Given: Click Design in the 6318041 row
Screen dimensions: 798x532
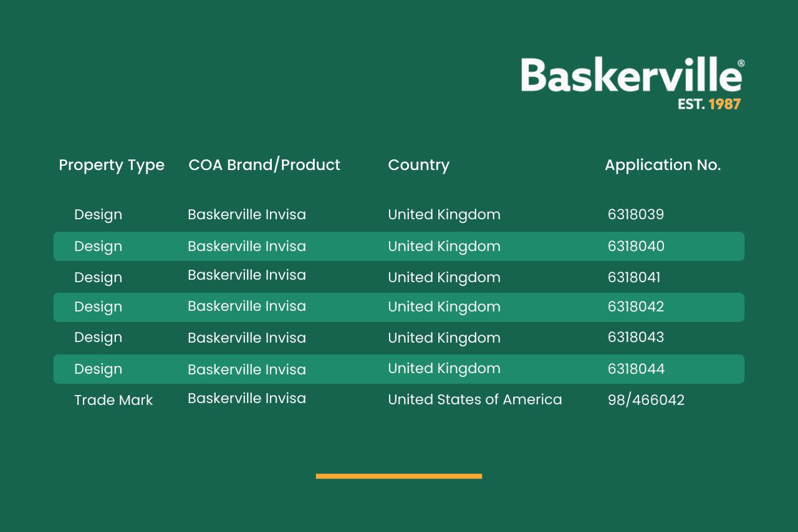Looking at the screenshot, I should tap(98, 278).
